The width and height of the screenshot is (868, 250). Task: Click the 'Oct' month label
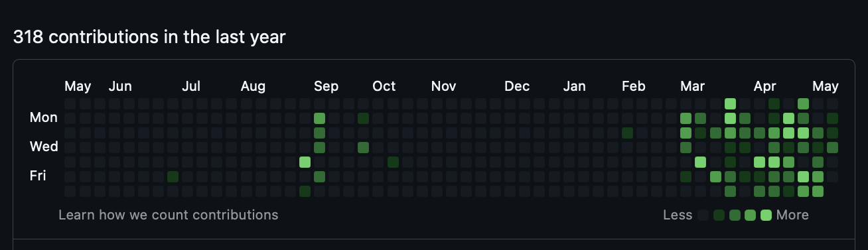tap(384, 86)
